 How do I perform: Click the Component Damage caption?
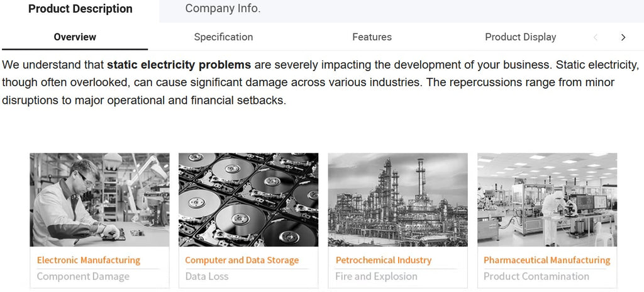83,276
